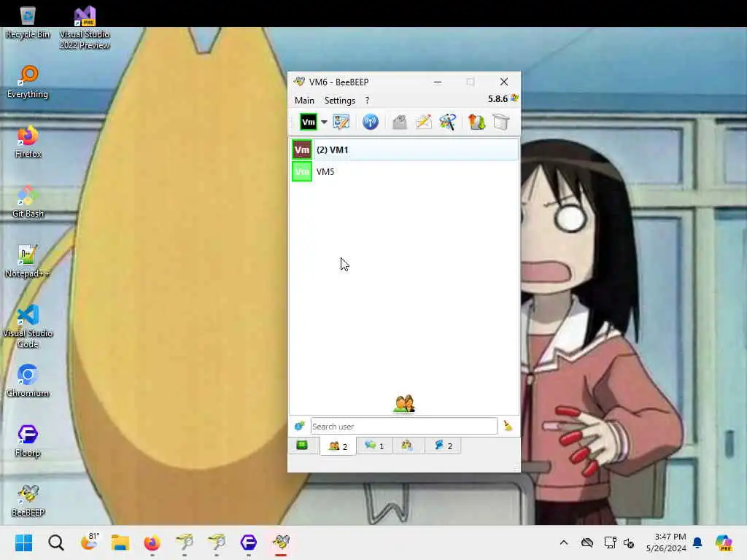Open the Floorp desktop shortcut
This screenshot has height=560, width=747.
(x=28, y=441)
